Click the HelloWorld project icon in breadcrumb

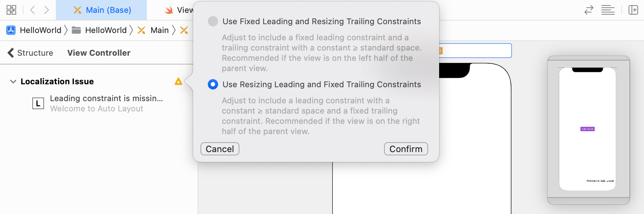click(x=11, y=30)
